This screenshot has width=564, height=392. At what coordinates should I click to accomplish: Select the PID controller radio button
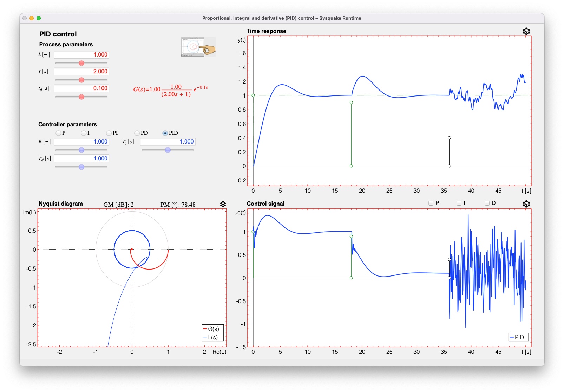tap(165, 133)
